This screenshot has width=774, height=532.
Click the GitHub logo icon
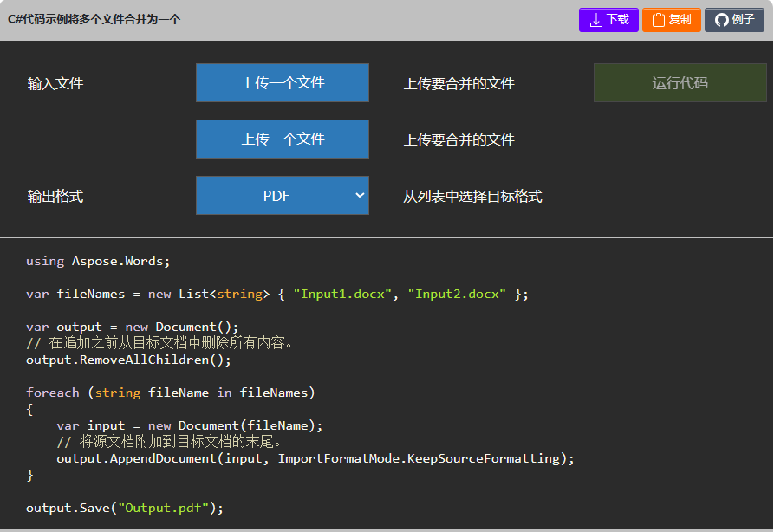[x=722, y=20]
